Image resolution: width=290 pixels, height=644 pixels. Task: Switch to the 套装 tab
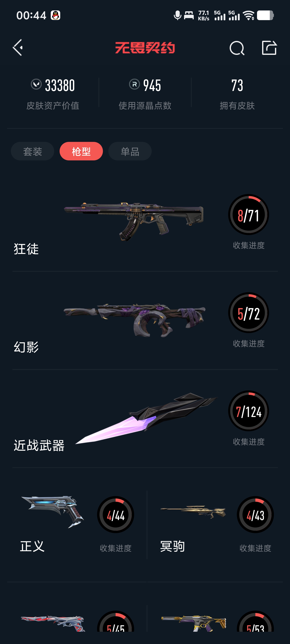click(33, 151)
